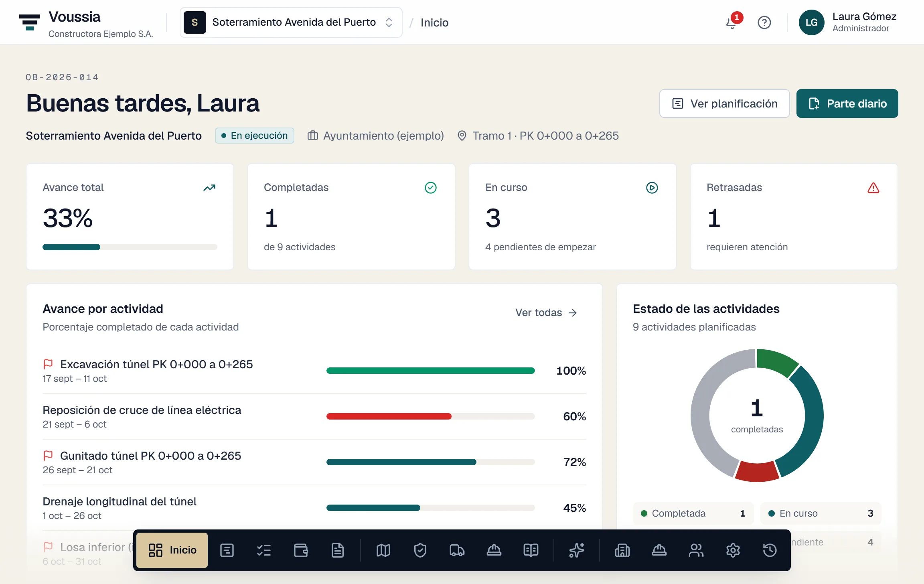Open the shield check quality icon
This screenshot has width=924, height=584.
(420, 550)
